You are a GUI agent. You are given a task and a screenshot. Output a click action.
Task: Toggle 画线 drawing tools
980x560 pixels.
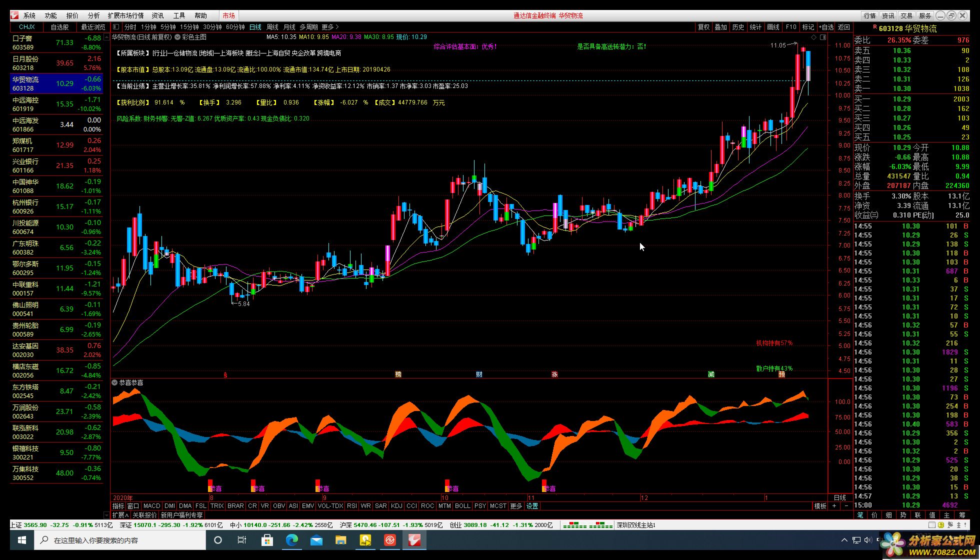click(773, 27)
